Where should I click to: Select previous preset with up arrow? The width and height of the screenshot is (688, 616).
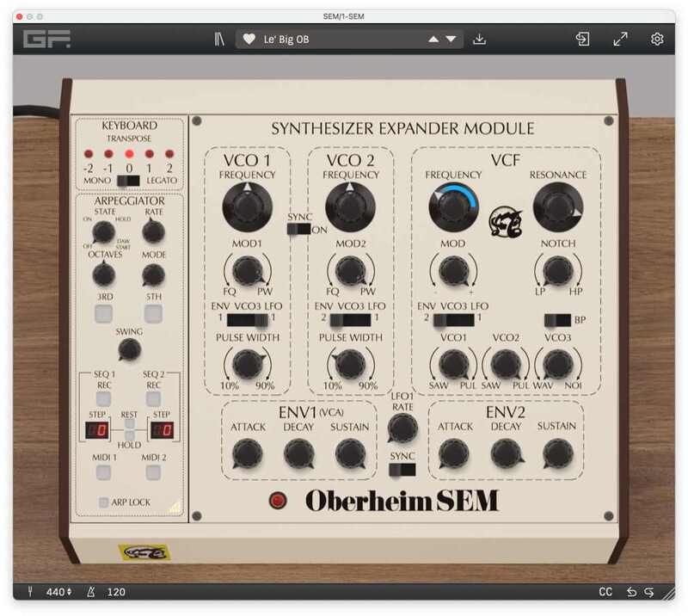[433, 40]
